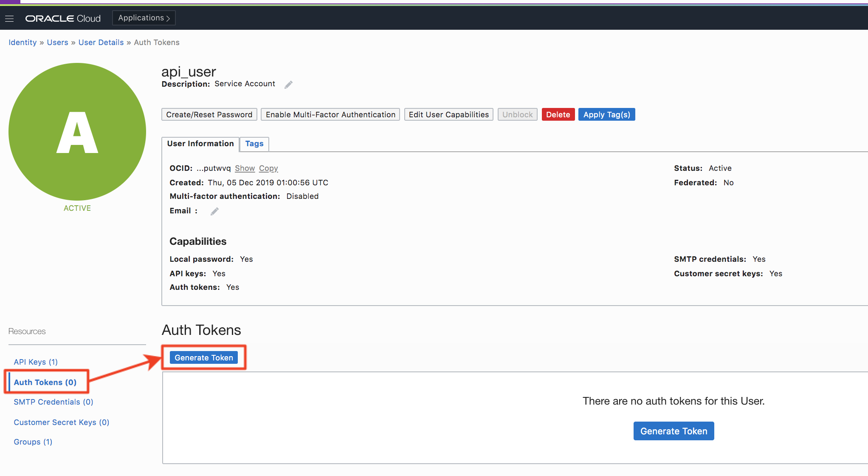Edit the email with pencil icon
868x476 pixels.
(214, 211)
